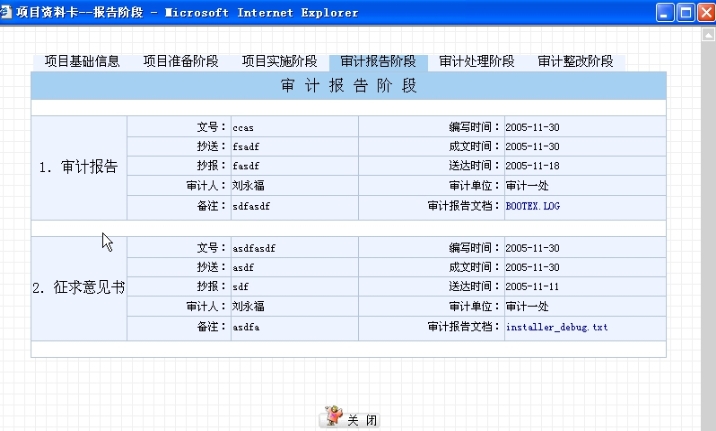Open the 审计整改阶段 tab
Screen dimensions: 716x431
click(575, 61)
